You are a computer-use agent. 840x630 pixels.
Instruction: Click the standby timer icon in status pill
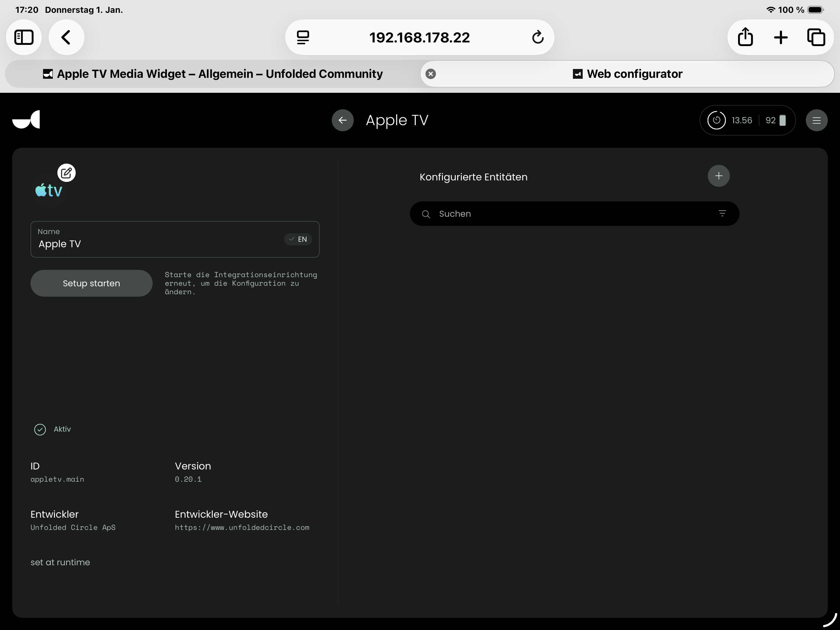pyautogui.click(x=716, y=120)
